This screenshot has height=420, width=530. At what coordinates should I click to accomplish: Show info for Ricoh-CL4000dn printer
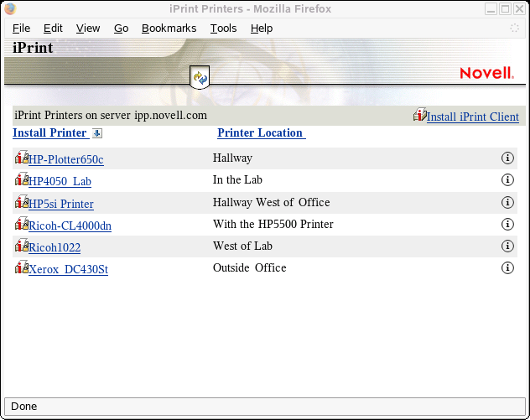507,224
